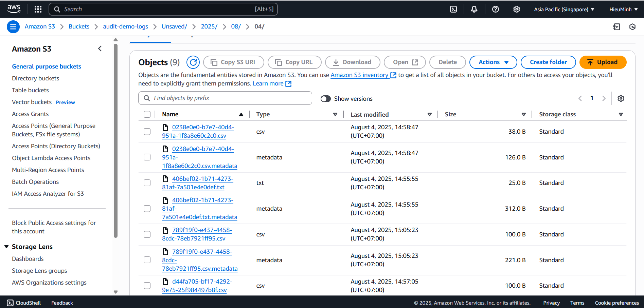644x308 pixels.
Task: Open top bar settings gear
Action: (x=517, y=9)
